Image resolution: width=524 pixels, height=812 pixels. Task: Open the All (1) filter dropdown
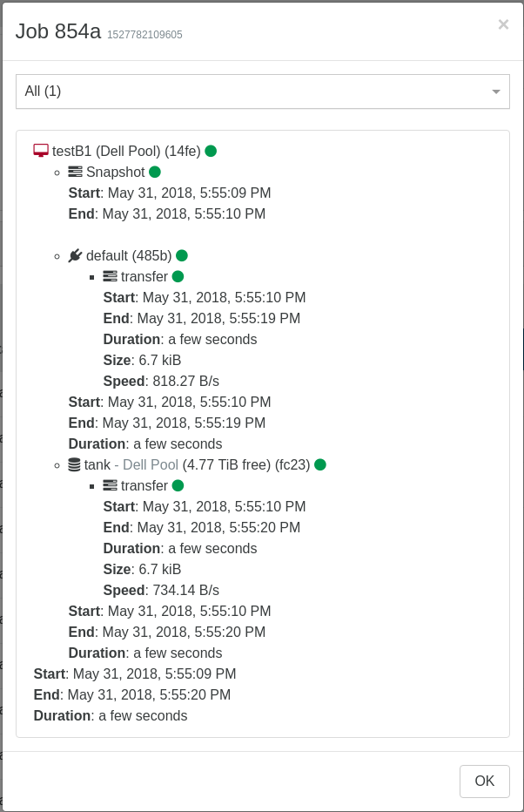[x=263, y=91]
